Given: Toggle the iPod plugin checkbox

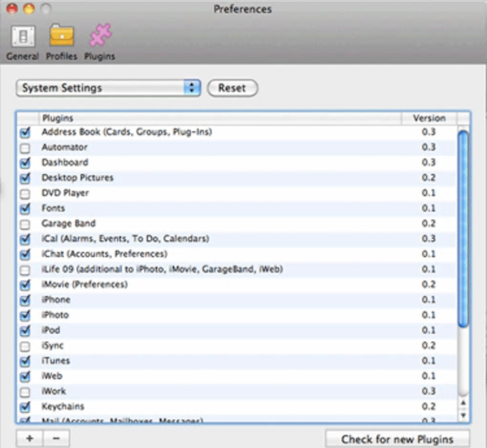Looking at the screenshot, I should (25, 331).
